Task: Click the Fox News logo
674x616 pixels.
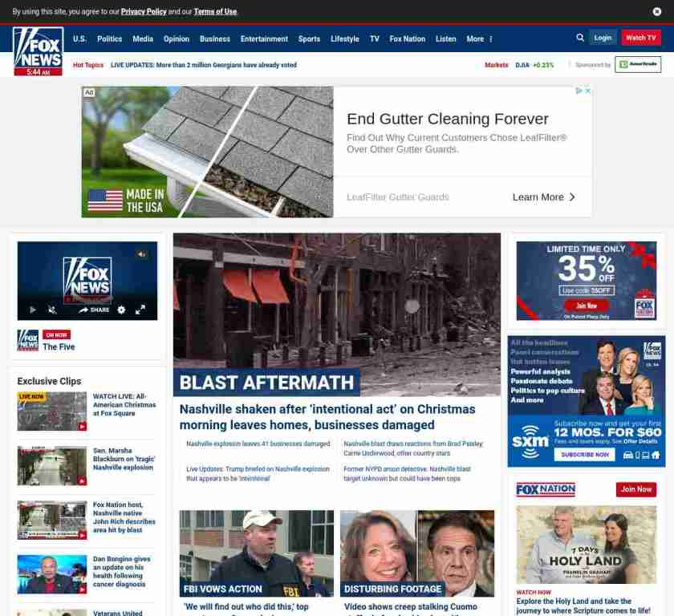Action: [x=39, y=51]
